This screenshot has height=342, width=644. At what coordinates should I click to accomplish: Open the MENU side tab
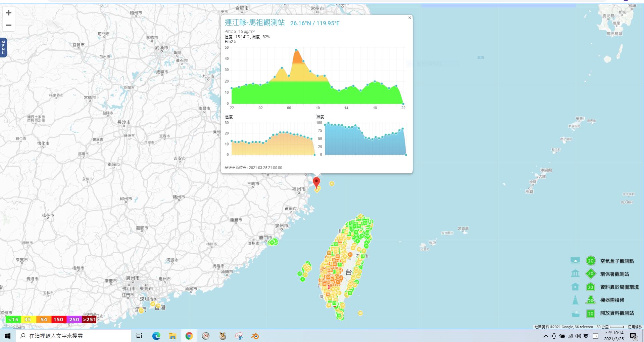pos(3,47)
